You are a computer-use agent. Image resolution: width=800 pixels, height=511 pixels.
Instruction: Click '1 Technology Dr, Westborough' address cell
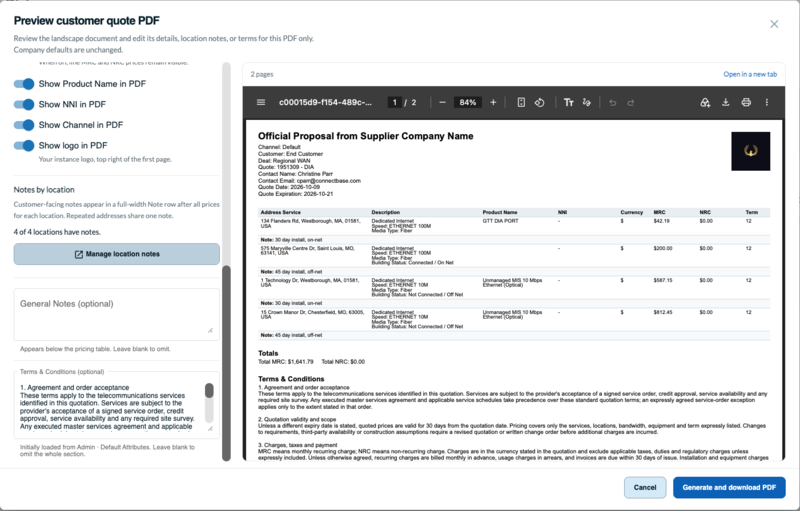point(310,283)
